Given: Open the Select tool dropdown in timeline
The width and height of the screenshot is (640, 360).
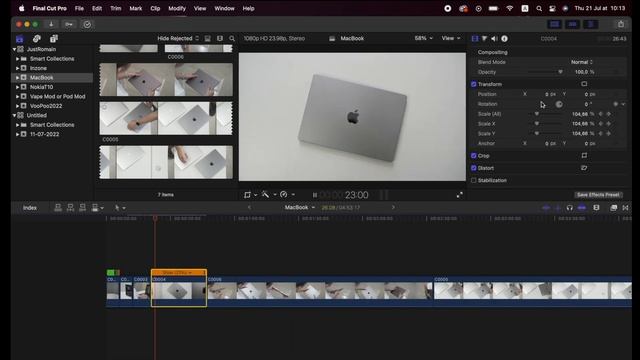Looking at the screenshot, I should [120, 208].
